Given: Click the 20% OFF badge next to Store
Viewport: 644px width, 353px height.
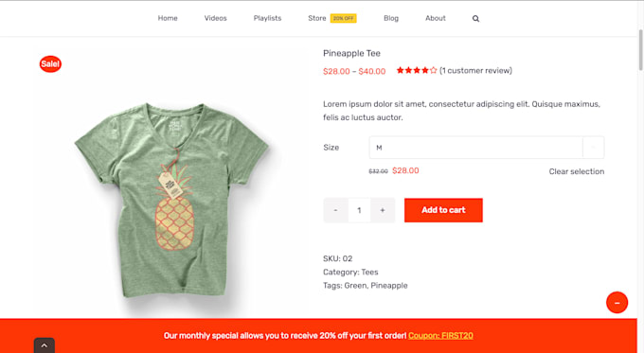Looking at the screenshot, I should [x=344, y=19].
